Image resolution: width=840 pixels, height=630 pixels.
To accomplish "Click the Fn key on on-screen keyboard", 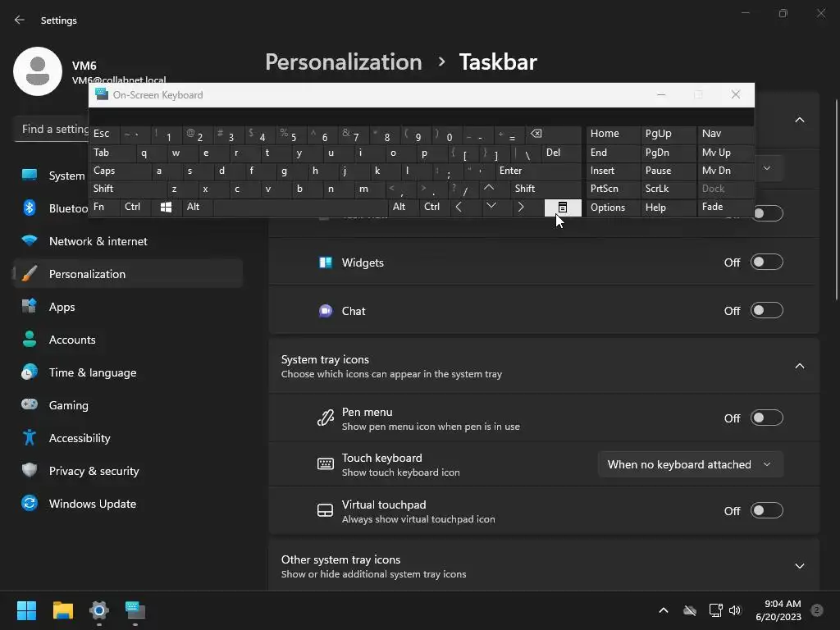I will coord(104,207).
